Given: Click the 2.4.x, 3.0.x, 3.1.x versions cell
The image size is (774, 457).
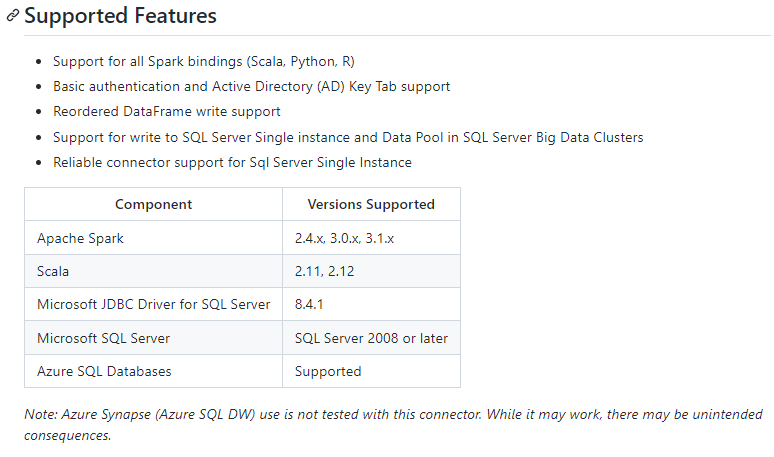Looking at the screenshot, I should click(x=345, y=238).
